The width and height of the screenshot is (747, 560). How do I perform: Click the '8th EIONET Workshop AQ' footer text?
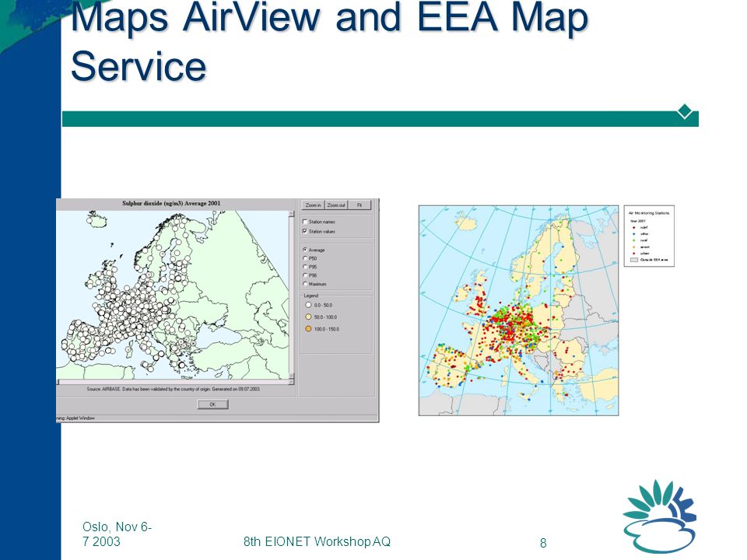(x=317, y=541)
